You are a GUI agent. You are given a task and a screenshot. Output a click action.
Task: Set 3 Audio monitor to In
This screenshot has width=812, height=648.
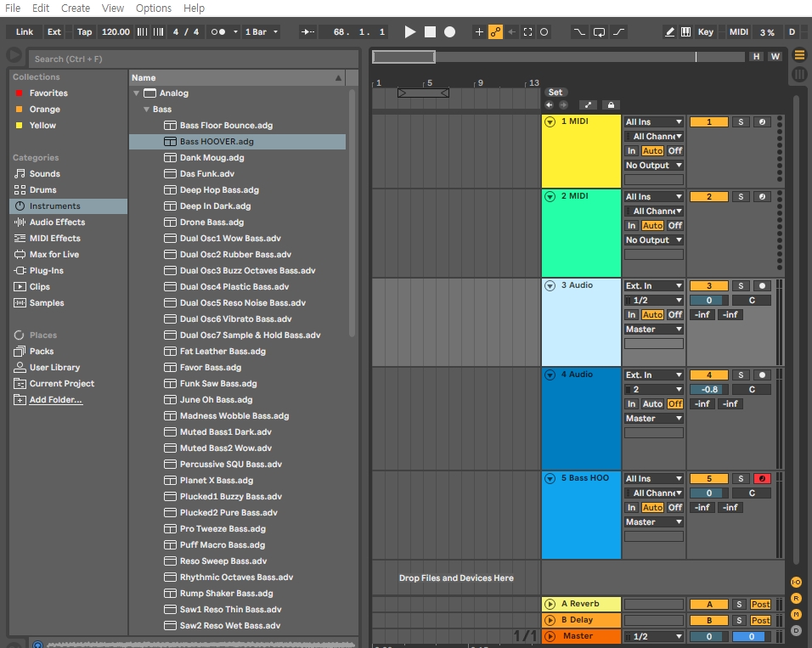pyautogui.click(x=631, y=315)
